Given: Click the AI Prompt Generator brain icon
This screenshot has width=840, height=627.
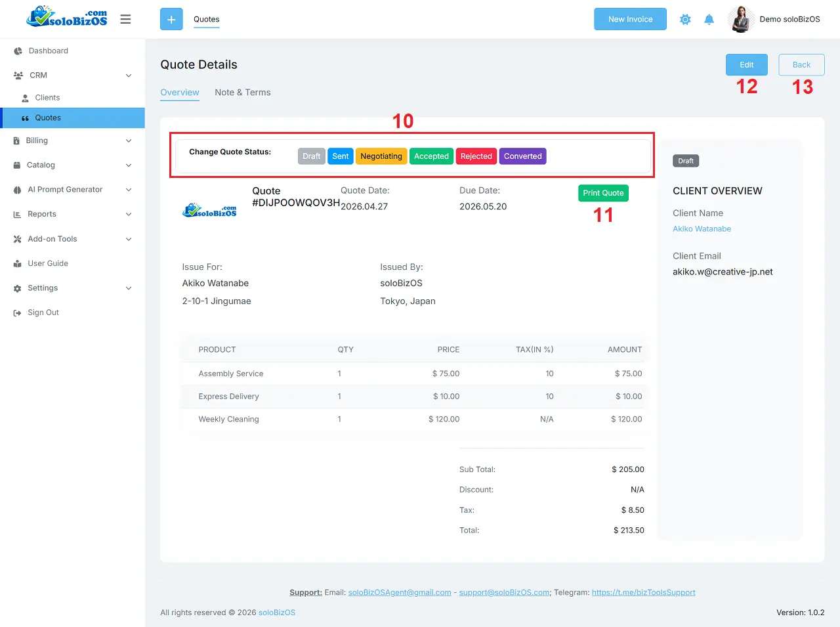Looking at the screenshot, I should pos(17,190).
